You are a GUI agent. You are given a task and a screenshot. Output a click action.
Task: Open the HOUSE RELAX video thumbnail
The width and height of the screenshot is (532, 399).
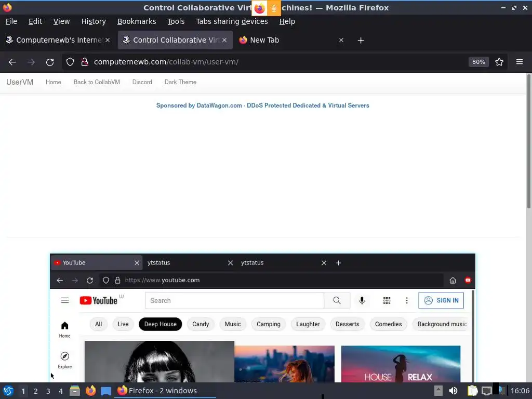pyautogui.click(x=401, y=364)
